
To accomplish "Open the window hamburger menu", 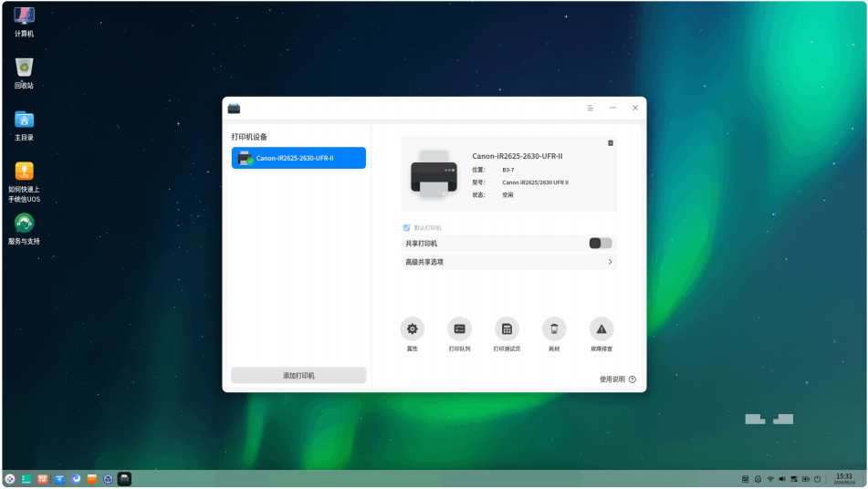I will coord(591,109).
